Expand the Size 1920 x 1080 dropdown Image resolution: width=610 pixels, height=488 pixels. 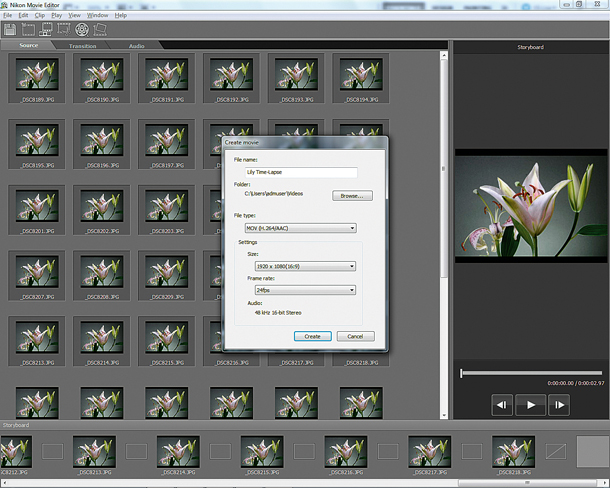tap(305, 266)
